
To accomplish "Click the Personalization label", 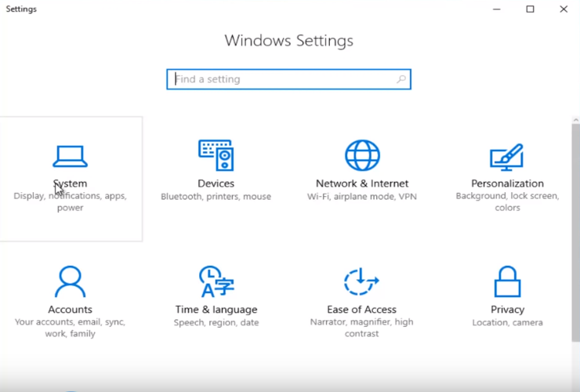I will [508, 183].
